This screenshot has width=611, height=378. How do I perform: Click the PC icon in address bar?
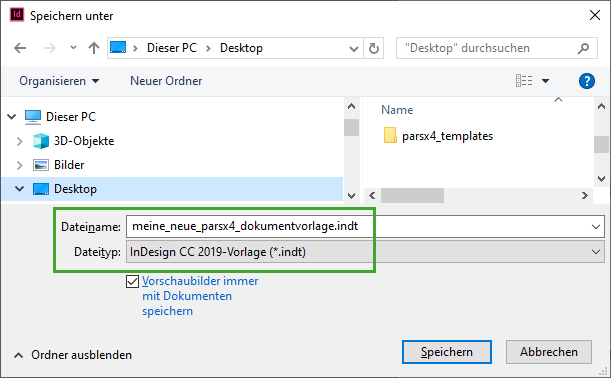coord(118,48)
